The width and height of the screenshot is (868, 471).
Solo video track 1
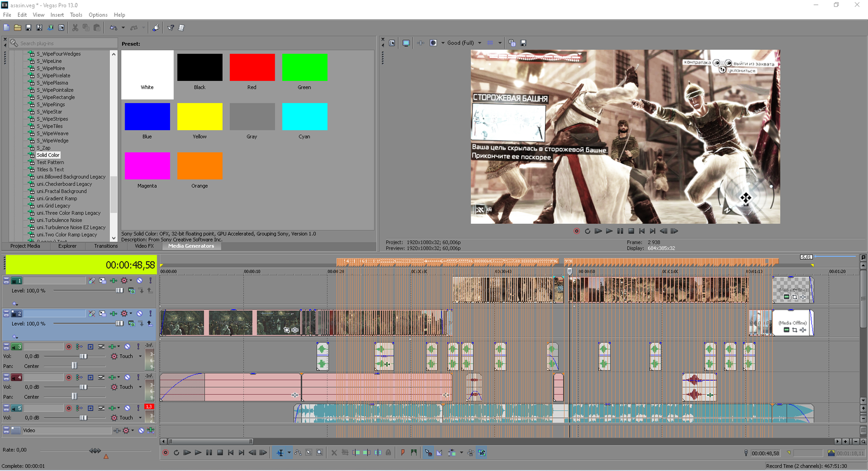[x=150, y=281]
